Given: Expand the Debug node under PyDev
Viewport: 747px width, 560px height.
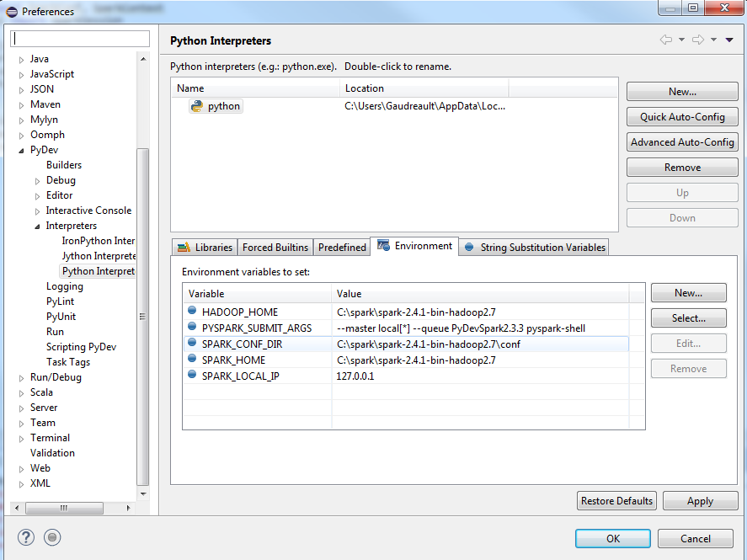Looking at the screenshot, I should (37, 181).
